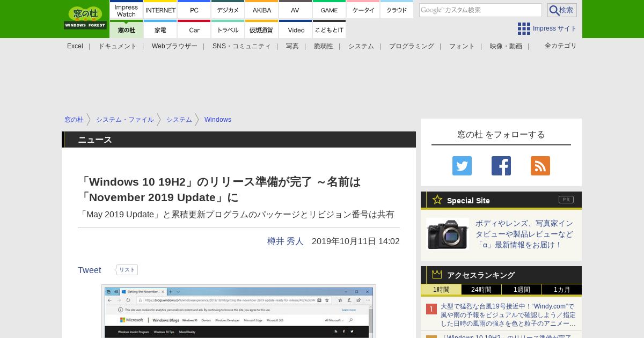Open the article screenshot image
Viewport: 644px width, 338px height.
tap(239, 311)
